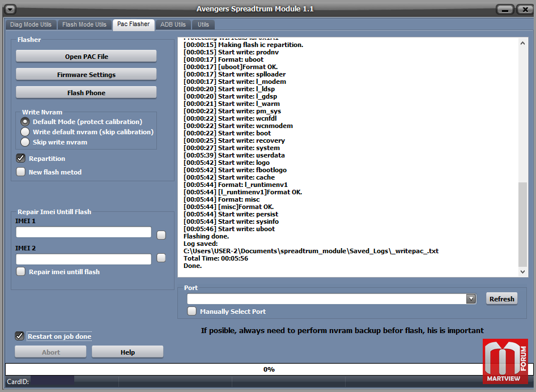Click log line 'Total Time: 00:05:56'
This screenshot has height=392, width=536.
click(x=216, y=258)
